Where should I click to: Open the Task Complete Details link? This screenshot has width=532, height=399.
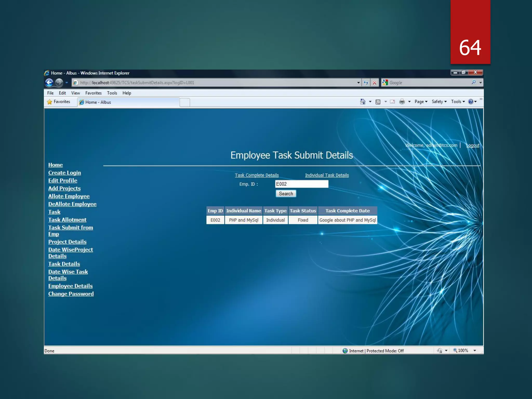tap(257, 175)
